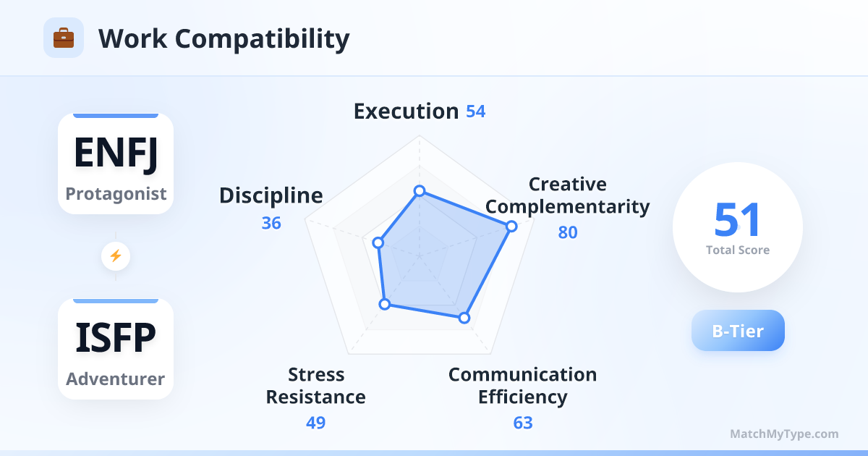Select the ISFP Adventurer card

116,349
